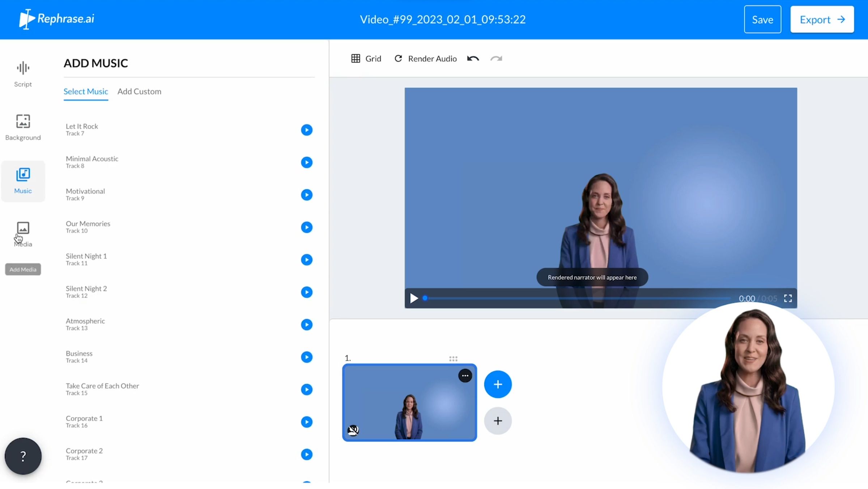Play the video preview
The height and width of the screenshot is (489, 868).
(x=413, y=298)
